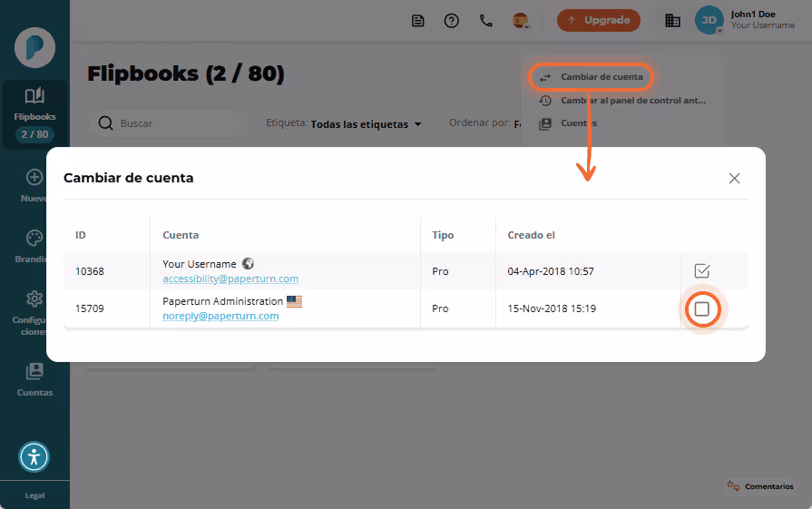Click the globe icon beside Your Username
Screen dimensions: 812x509
click(248, 263)
